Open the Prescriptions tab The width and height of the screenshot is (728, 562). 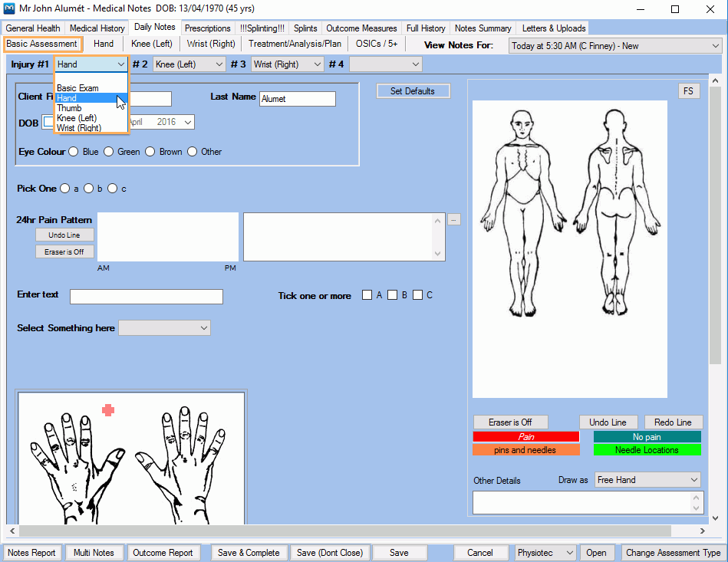click(x=208, y=28)
